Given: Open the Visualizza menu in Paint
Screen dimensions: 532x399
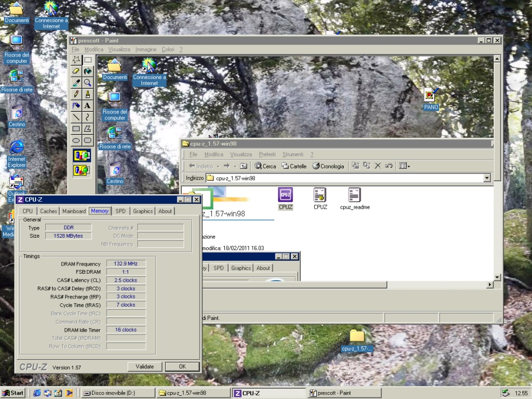Looking at the screenshot, I should [x=119, y=49].
